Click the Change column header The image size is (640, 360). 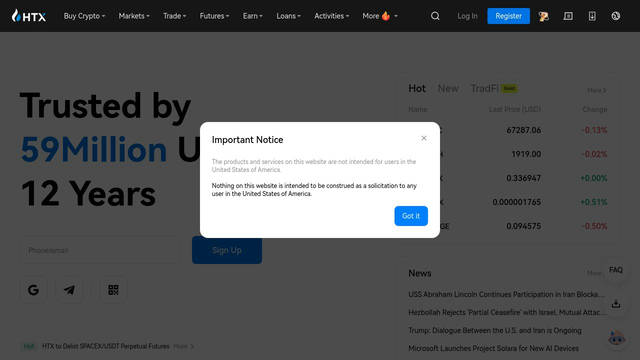pyautogui.click(x=594, y=109)
